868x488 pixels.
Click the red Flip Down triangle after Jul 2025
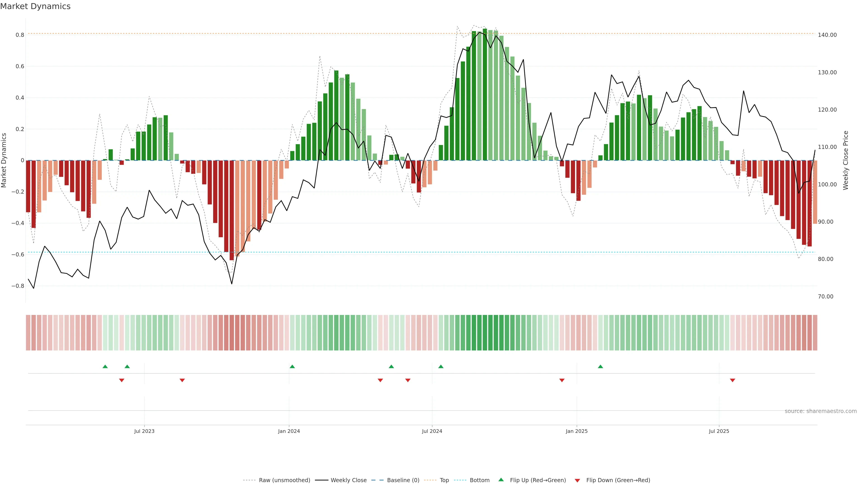(733, 380)
